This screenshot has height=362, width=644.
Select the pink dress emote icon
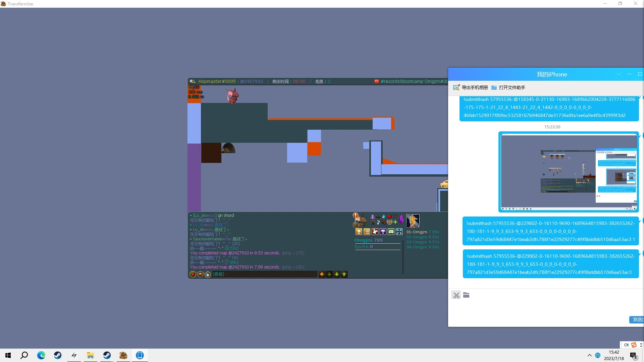(372, 217)
